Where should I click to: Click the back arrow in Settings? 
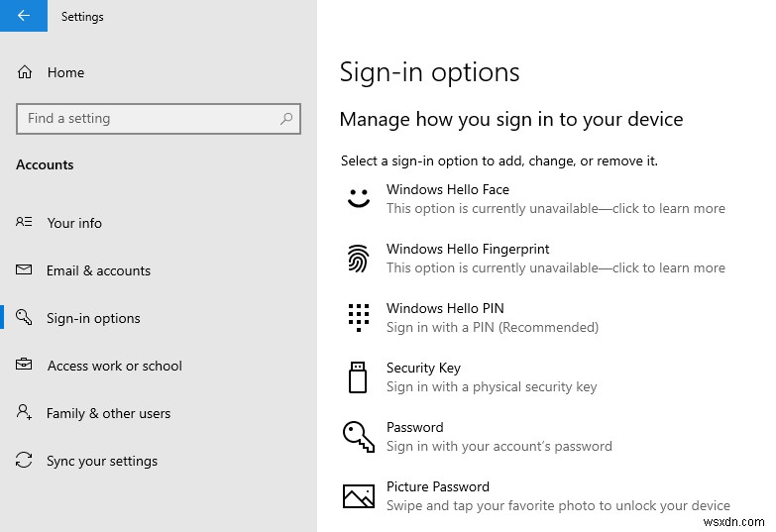pos(23,15)
